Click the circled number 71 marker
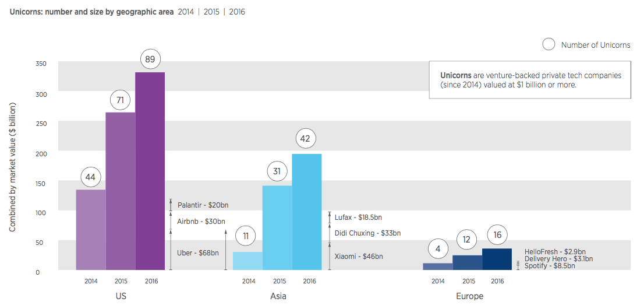The width and height of the screenshot is (644, 305). pyautogui.click(x=121, y=100)
